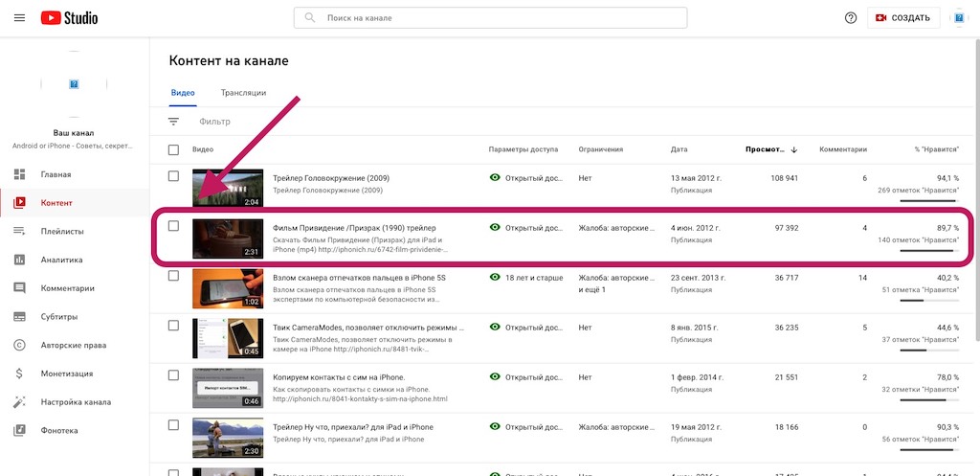Click the Analytics icon in sidebar
Viewport: 980px width, 476px height.
tap(19, 260)
